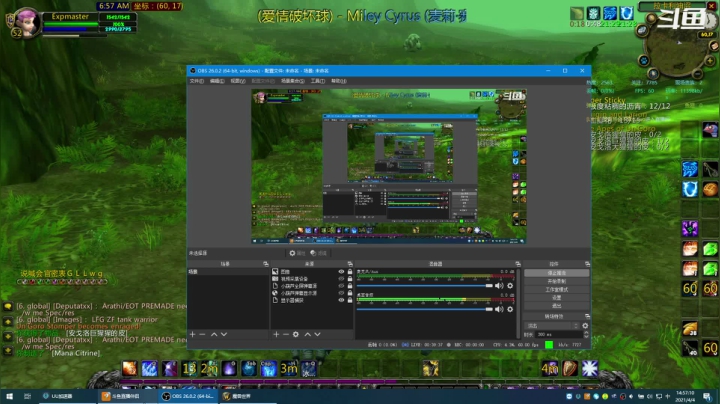The image size is (720, 404).
Task: Select the scene entry in Scenes list
Action: [228, 272]
